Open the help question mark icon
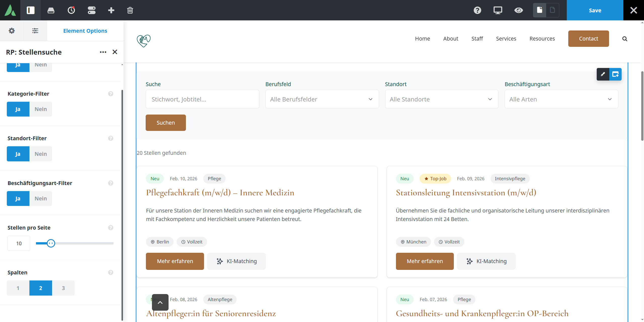Viewport: 644px width, 322px height. tap(477, 10)
